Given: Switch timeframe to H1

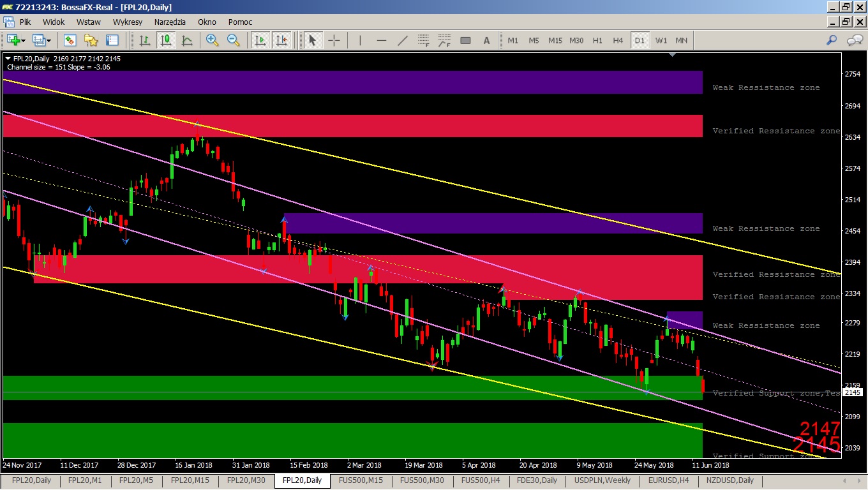Looking at the screenshot, I should tap(597, 40).
